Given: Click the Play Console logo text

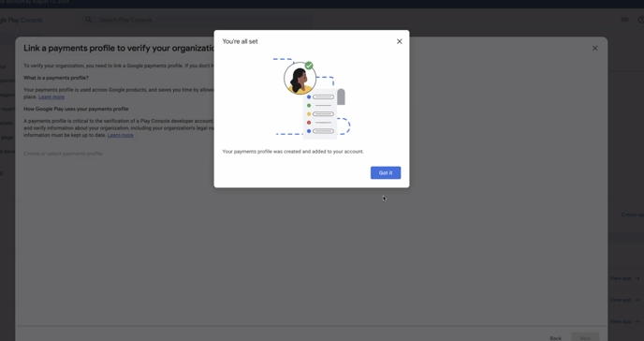Looking at the screenshot, I should coord(22,20).
